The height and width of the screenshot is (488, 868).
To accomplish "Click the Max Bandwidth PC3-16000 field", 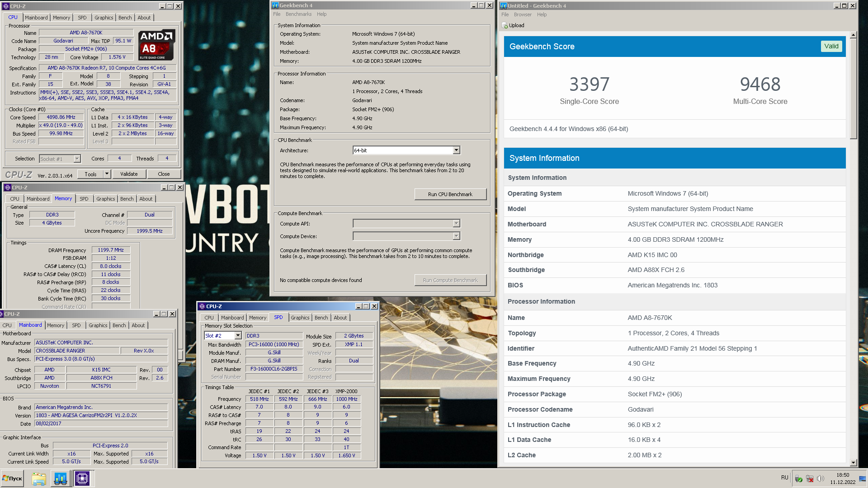I will coord(274,344).
